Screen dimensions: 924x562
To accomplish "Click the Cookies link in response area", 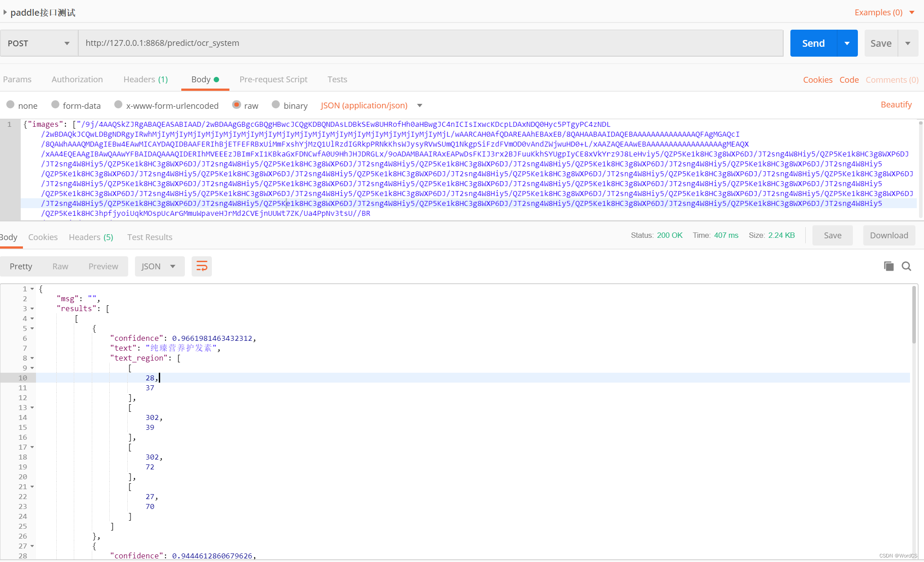I will [x=41, y=236].
